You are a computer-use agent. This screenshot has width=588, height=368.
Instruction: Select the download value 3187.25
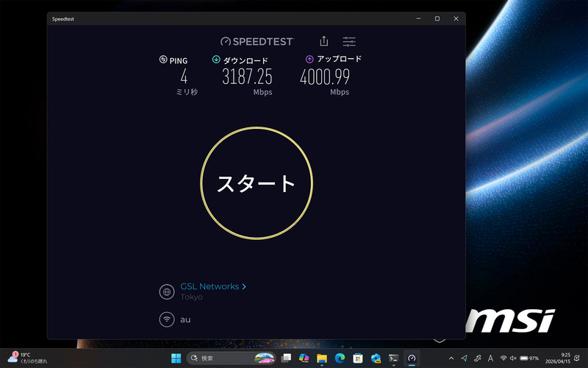247,77
